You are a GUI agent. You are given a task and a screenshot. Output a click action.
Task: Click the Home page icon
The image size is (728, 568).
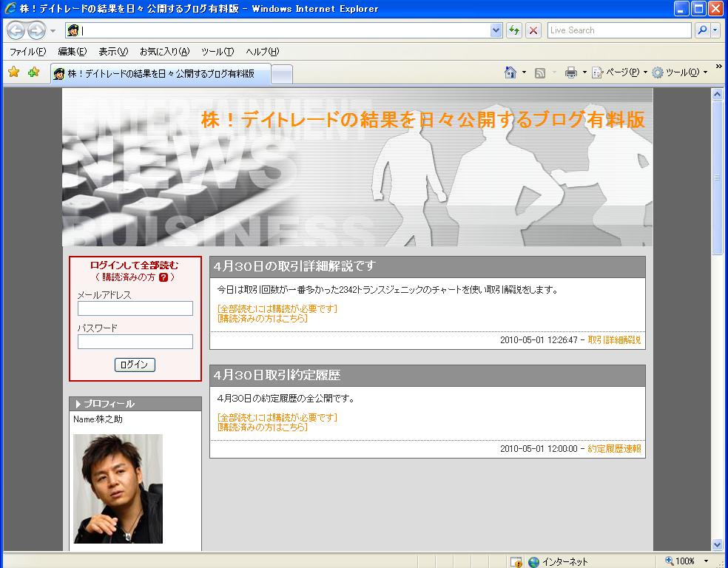pyautogui.click(x=510, y=72)
